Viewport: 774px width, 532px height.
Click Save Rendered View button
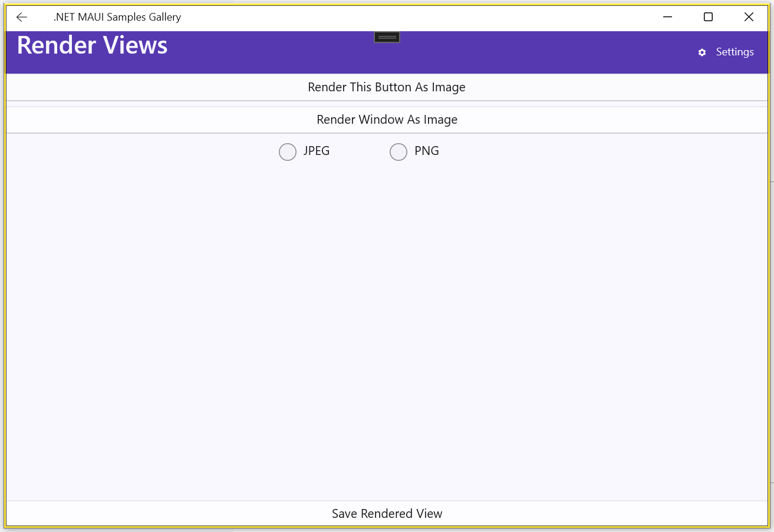387,514
